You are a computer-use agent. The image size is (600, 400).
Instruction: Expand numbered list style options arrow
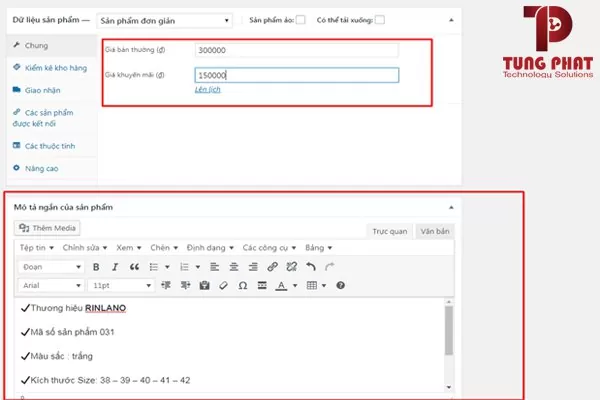tap(198, 267)
